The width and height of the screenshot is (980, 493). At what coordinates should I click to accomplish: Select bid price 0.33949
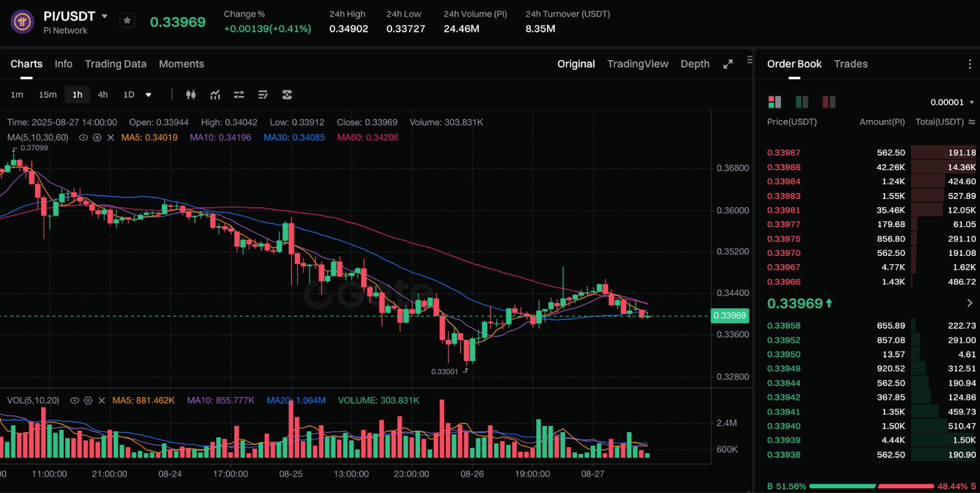783,369
